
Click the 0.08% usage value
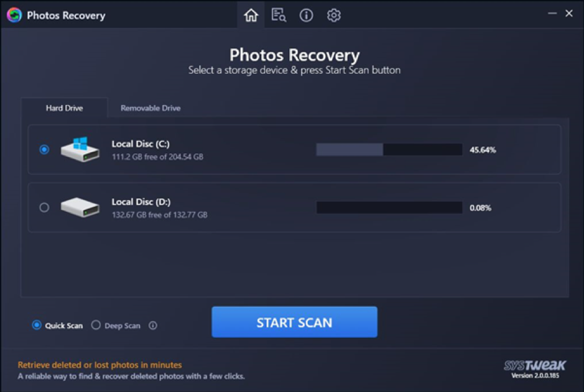(480, 208)
